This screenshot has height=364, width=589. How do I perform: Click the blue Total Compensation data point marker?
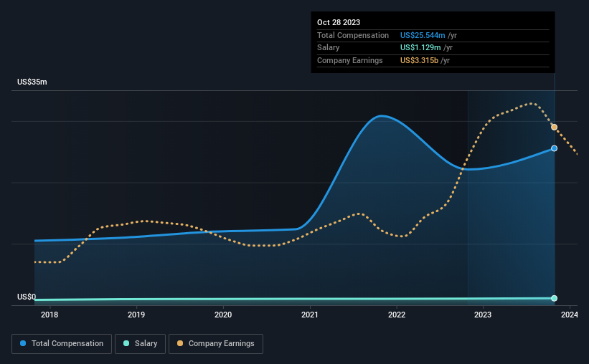[x=554, y=148]
